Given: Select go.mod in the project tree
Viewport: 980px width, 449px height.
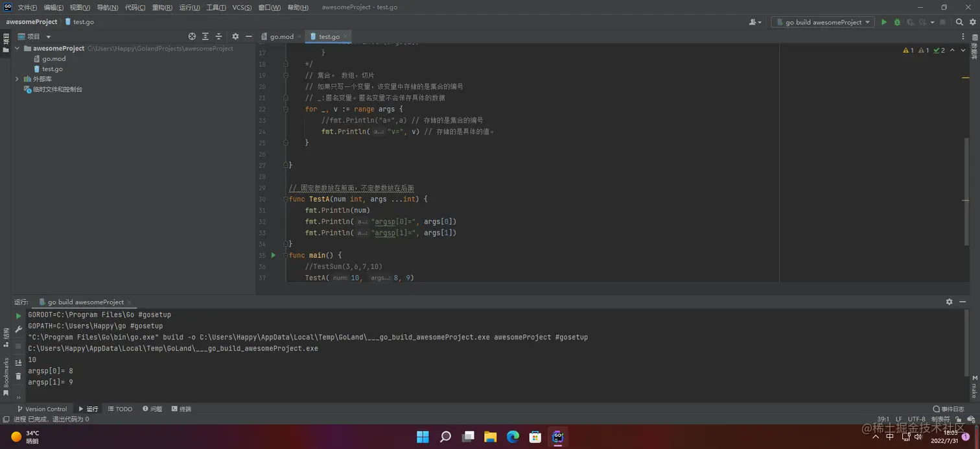Looking at the screenshot, I should [x=54, y=58].
